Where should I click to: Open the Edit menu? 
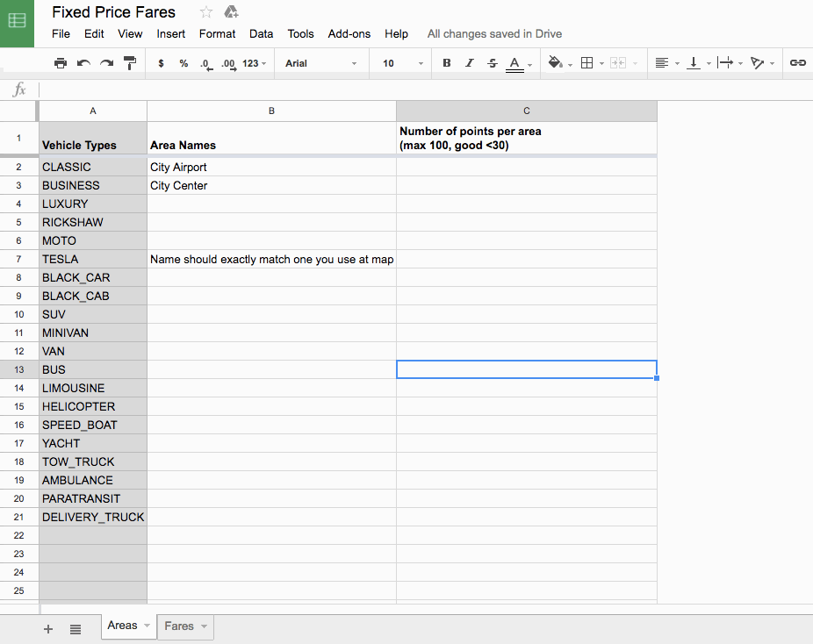coord(94,33)
